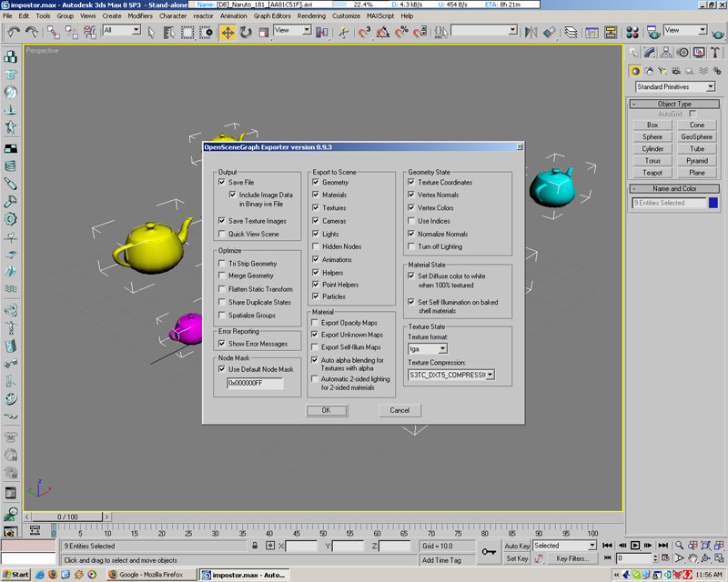Image resolution: width=728 pixels, height=582 pixels.
Task: Switch to the Utilities hammer tab
Action: tap(715, 53)
